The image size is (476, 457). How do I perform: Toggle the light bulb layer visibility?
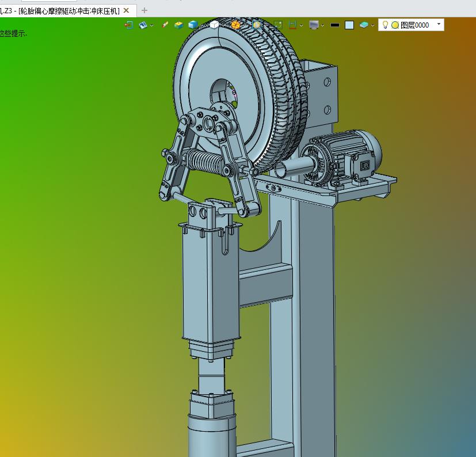tap(385, 25)
